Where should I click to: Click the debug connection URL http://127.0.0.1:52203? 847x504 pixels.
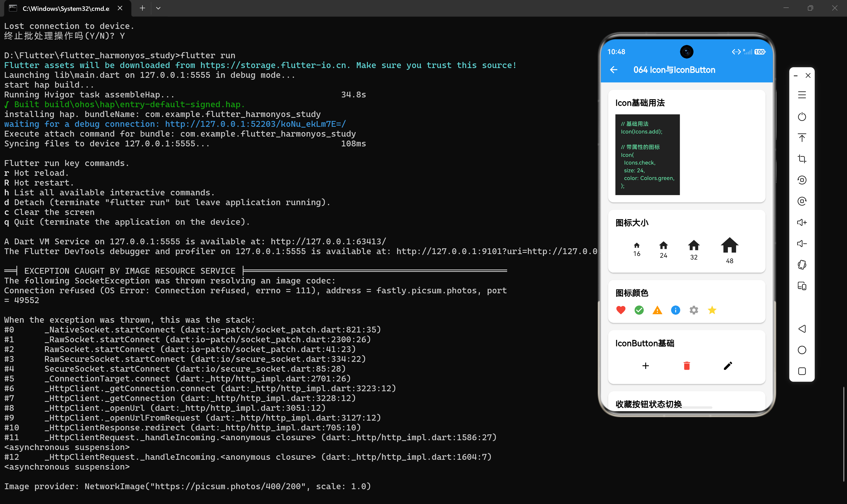pyautogui.click(x=255, y=124)
